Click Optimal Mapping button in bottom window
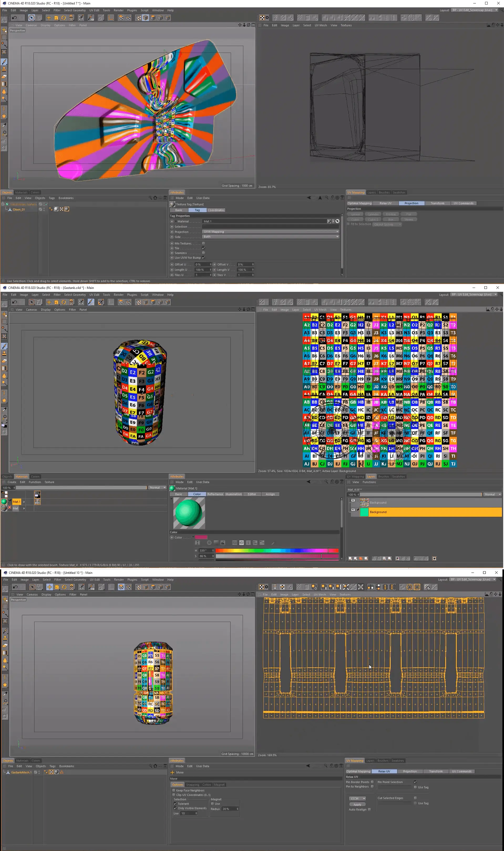 [358, 771]
